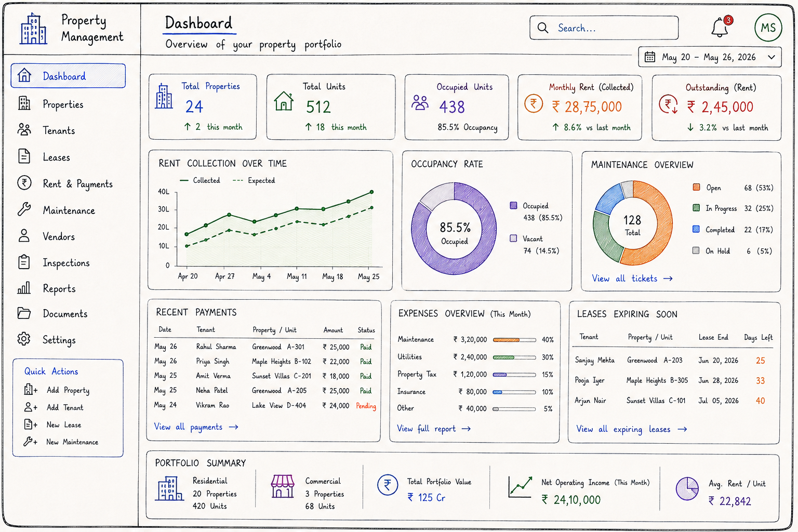
Task: Click the Status column header in payments
Action: 366,330
